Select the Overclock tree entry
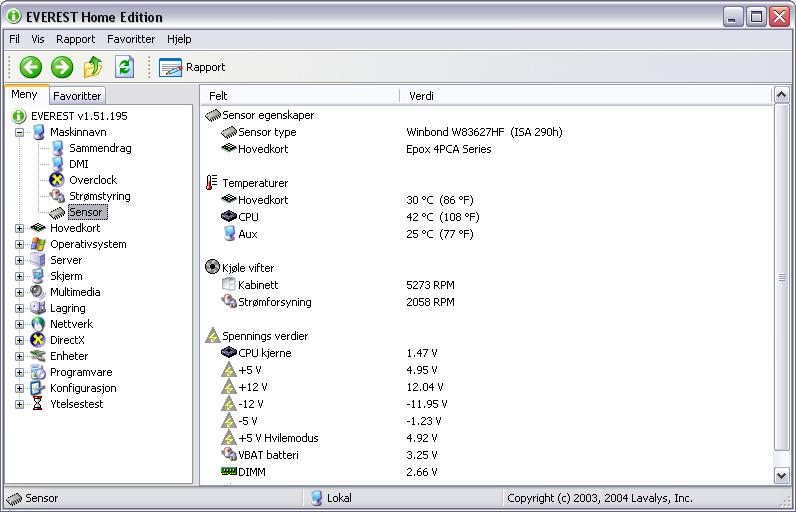The width and height of the screenshot is (796, 512). tap(93, 180)
